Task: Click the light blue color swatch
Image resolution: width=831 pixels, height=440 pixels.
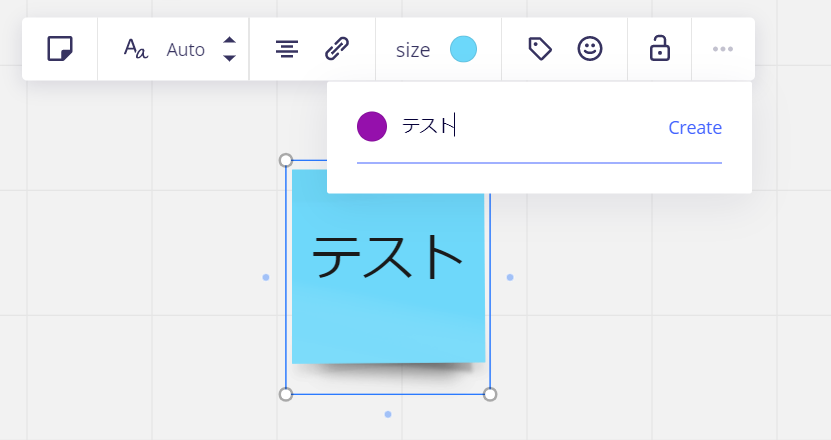Action: [463, 49]
